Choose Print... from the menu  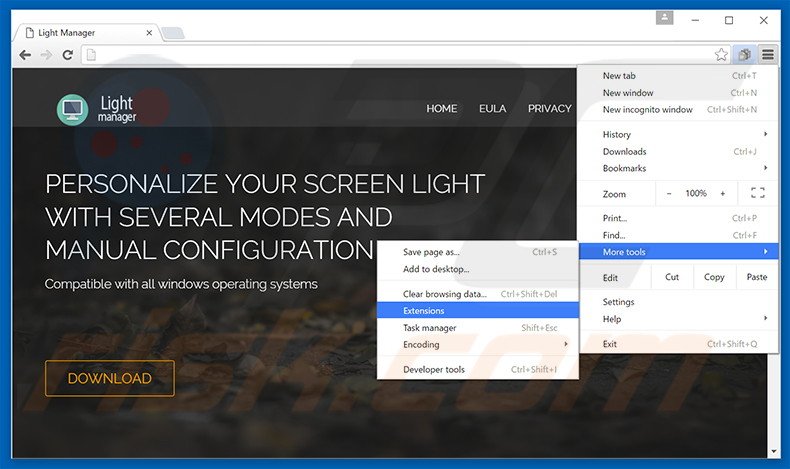[x=678, y=218]
